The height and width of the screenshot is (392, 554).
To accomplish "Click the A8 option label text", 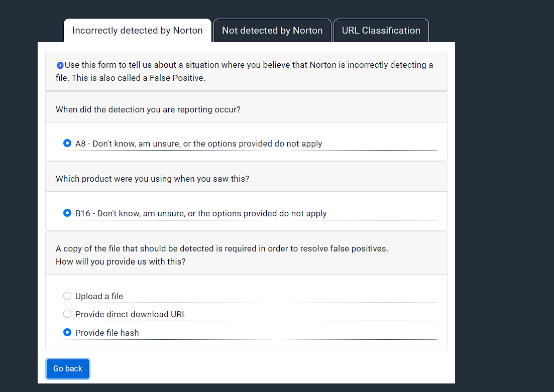I will point(198,144).
